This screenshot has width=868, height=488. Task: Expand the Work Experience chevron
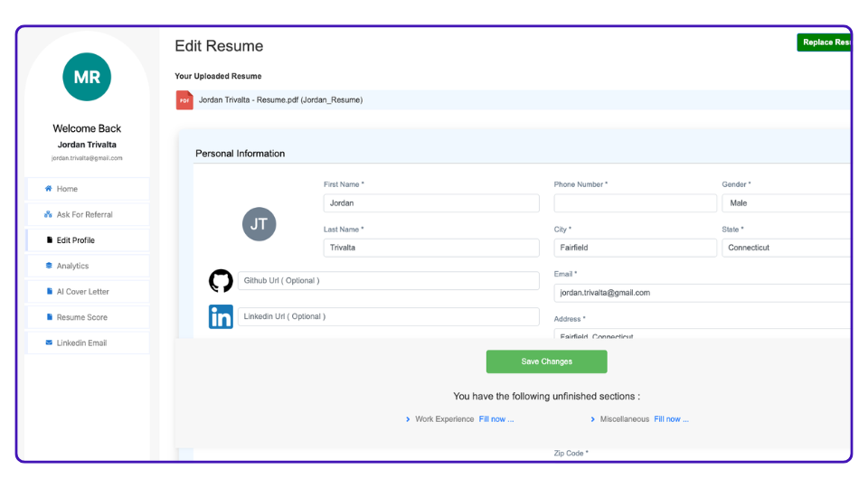[408, 419]
